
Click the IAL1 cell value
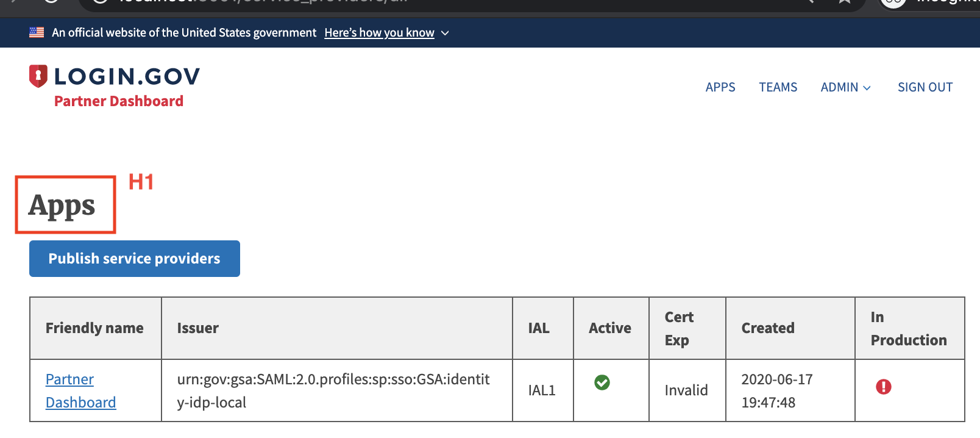pos(542,390)
